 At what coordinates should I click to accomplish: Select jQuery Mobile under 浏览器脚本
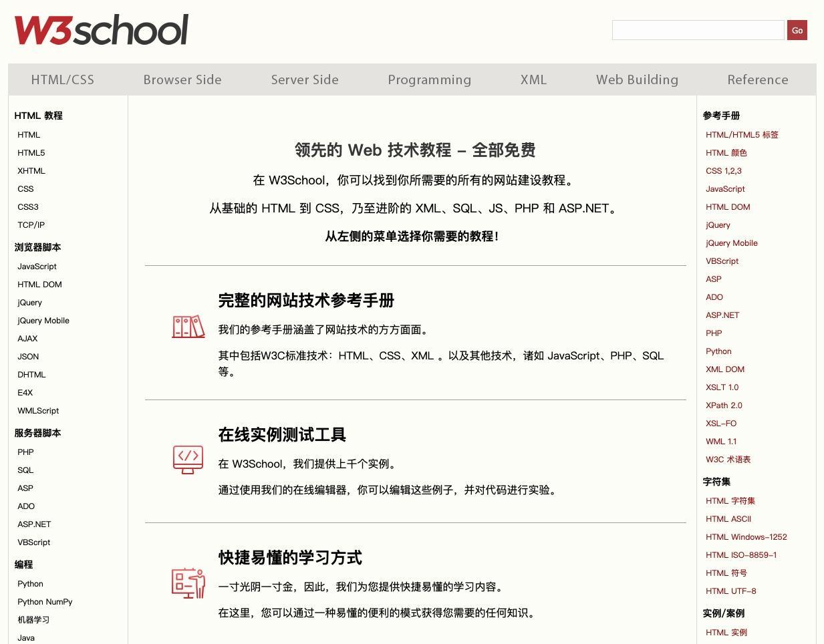[43, 320]
